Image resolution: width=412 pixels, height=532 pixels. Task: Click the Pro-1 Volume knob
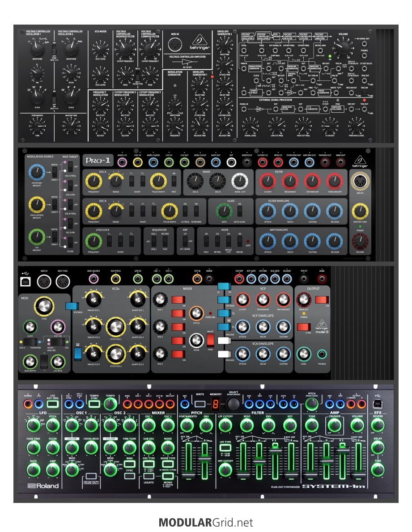(360, 241)
